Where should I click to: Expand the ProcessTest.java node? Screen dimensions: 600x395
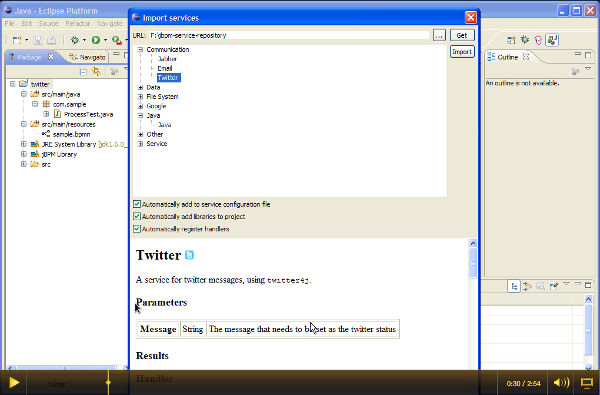[x=46, y=114]
